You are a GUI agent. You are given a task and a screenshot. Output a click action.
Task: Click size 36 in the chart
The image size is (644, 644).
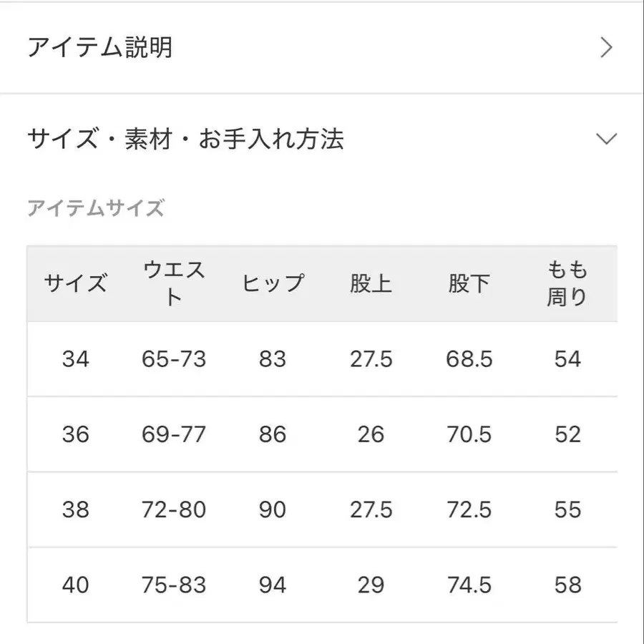point(76,434)
